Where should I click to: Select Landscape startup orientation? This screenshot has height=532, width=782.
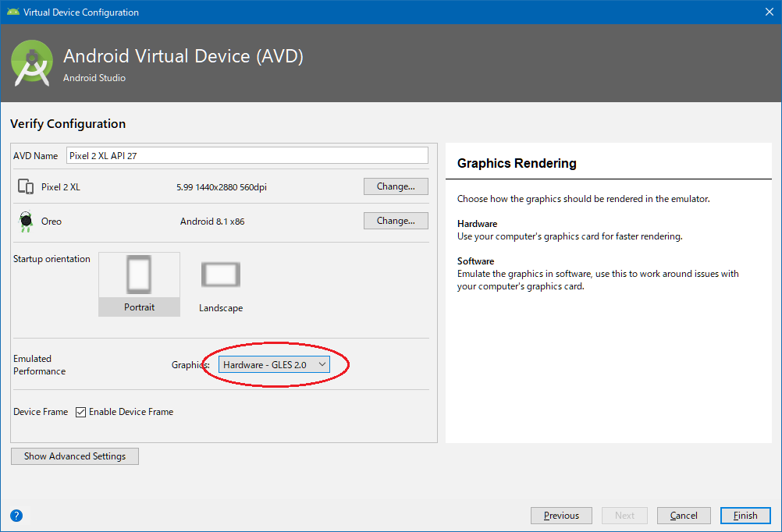pos(220,286)
